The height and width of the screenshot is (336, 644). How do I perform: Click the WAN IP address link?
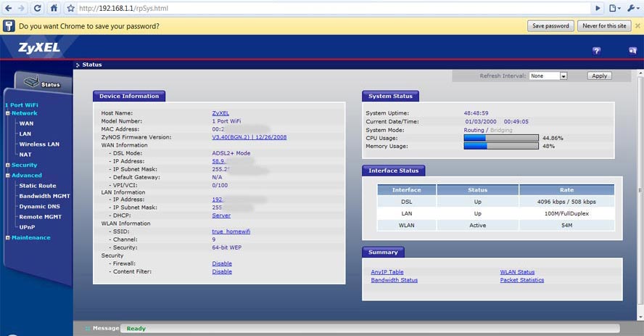(x=218, y=161)
